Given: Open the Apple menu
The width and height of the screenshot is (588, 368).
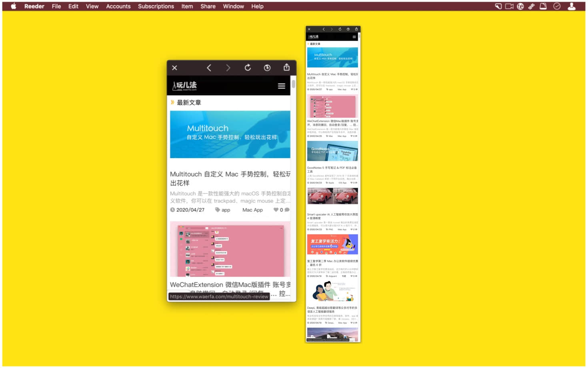Looking at the screenshot, I should (13, 6).
